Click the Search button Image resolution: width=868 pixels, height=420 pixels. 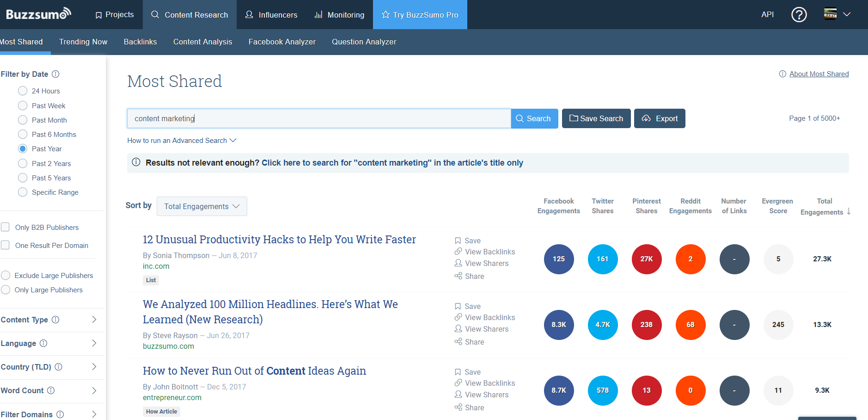tap(534, 118)
